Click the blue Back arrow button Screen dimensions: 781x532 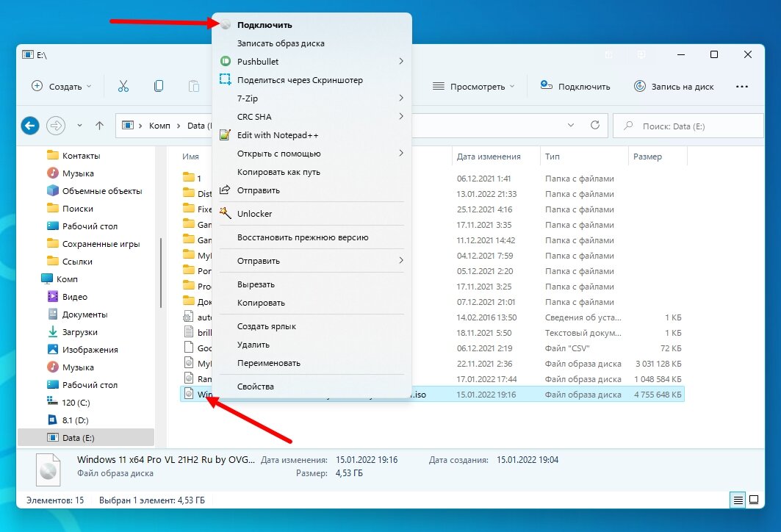30,126
